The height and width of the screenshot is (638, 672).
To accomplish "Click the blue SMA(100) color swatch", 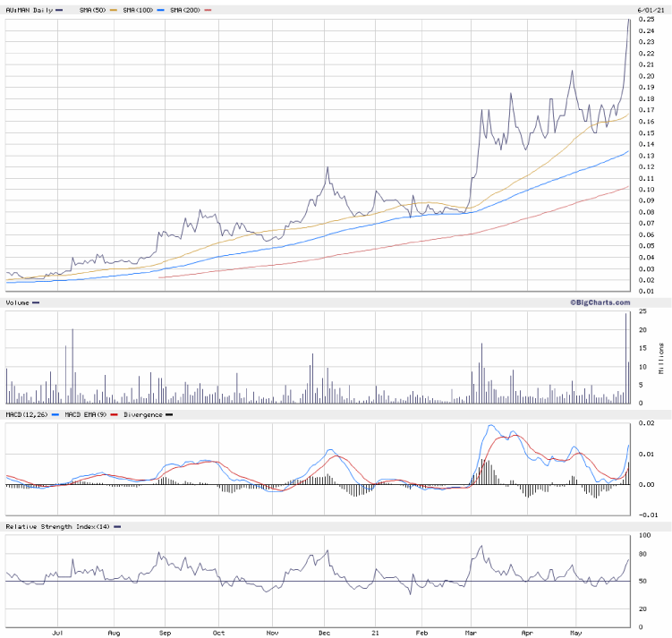I will pyautogui.click(x=159, y=10).
